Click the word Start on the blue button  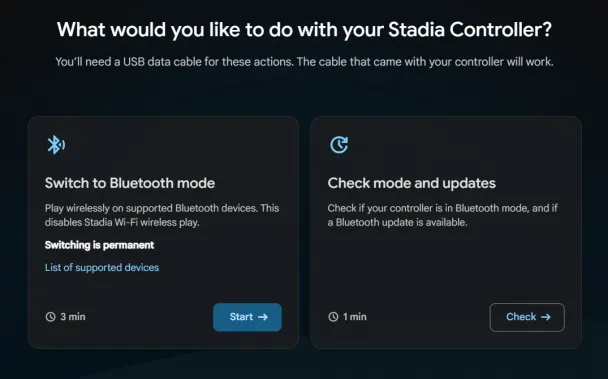click(241, 317)
